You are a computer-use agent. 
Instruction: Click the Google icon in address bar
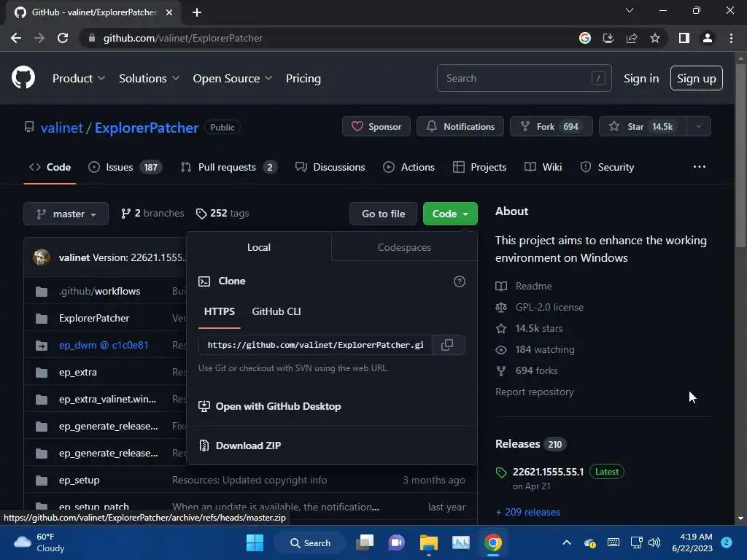point(585,38)
